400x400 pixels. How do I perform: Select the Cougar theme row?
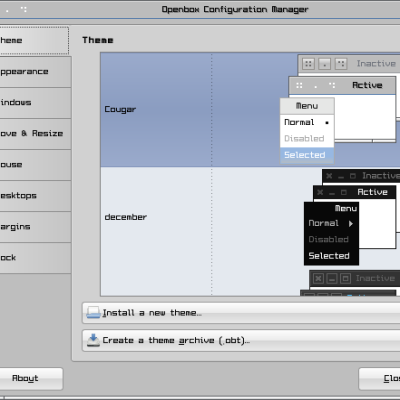tap(250, 110)
